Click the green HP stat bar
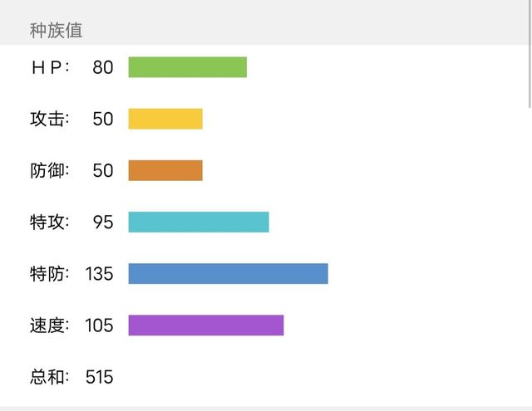 point(187,67)
